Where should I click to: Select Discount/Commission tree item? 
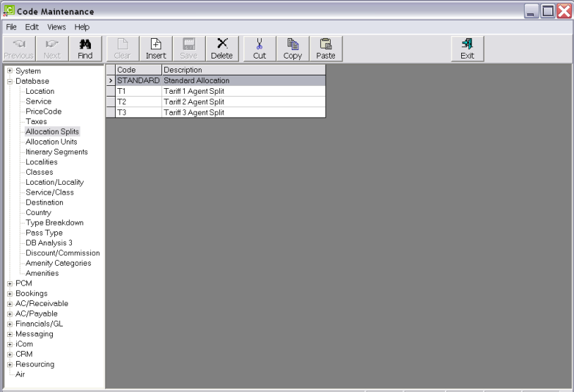(63, 253)
